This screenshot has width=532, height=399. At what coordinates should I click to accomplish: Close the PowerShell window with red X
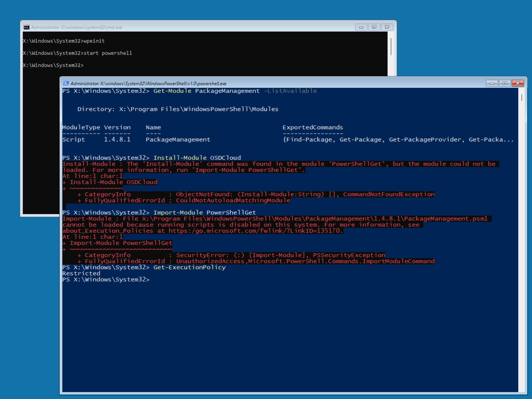(518, 83)
